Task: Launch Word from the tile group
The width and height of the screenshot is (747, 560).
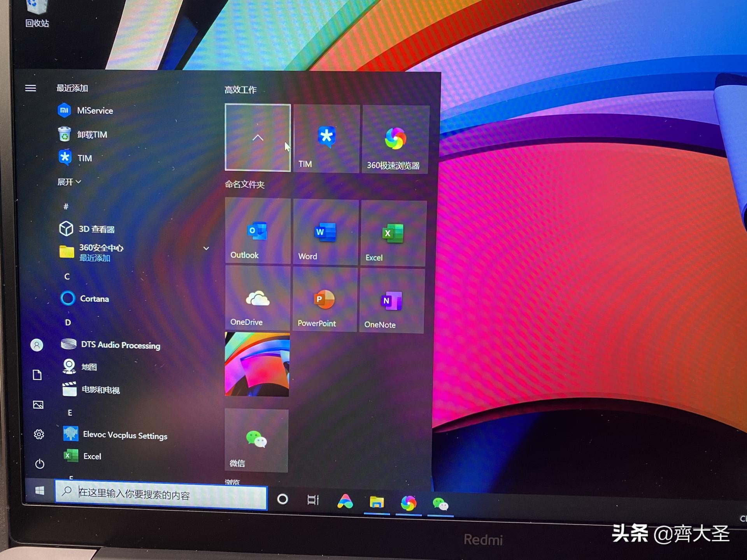Action: click(325, 232)
